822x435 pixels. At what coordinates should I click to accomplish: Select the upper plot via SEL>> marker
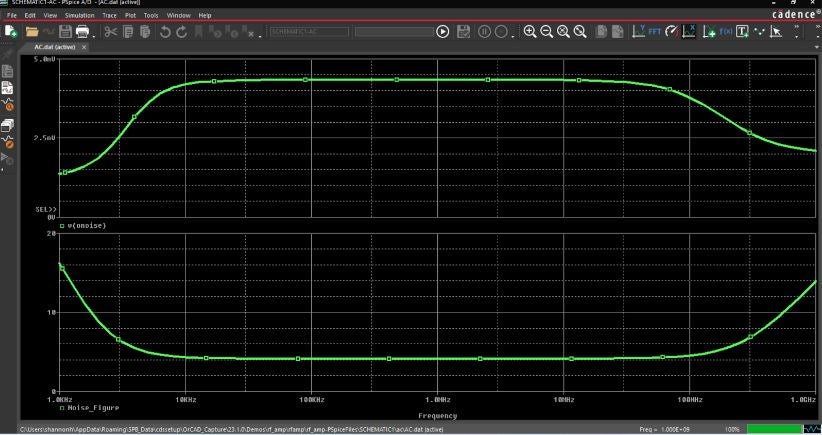[46, 210]
